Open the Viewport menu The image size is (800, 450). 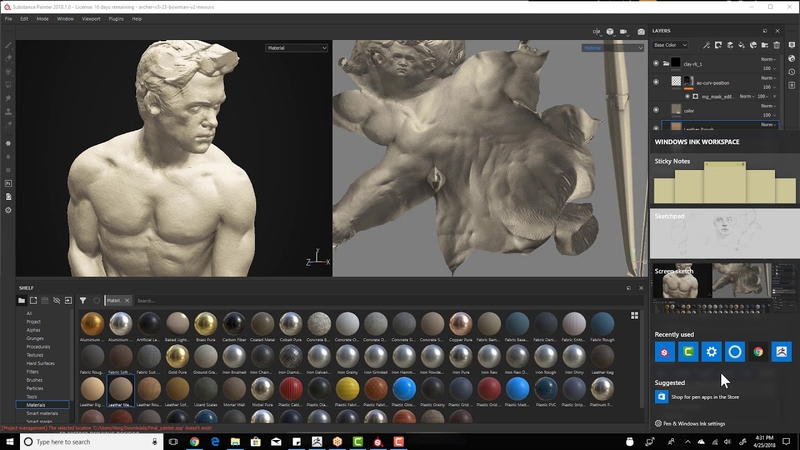click(x=91, y=19)
